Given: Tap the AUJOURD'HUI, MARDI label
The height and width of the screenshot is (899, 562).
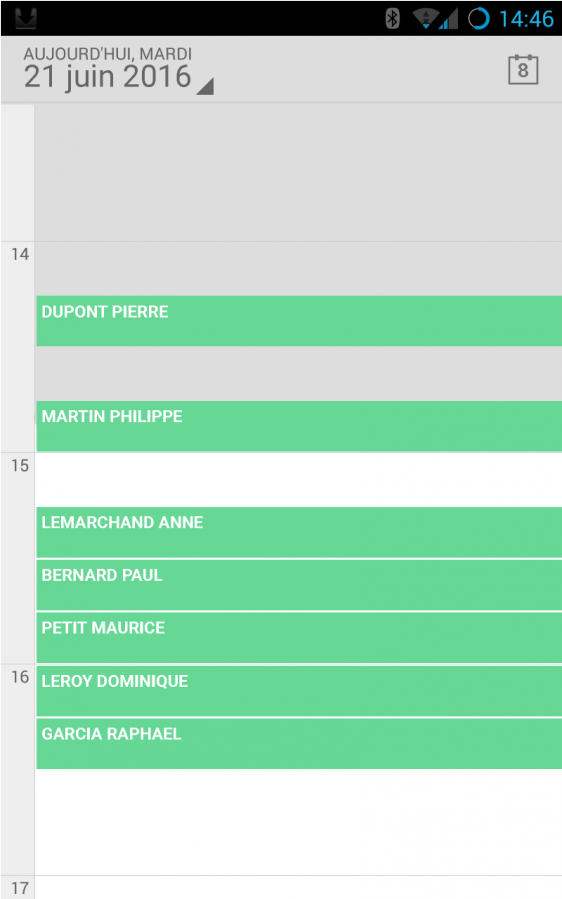Looking at the screenshot, I should (108, 54).
